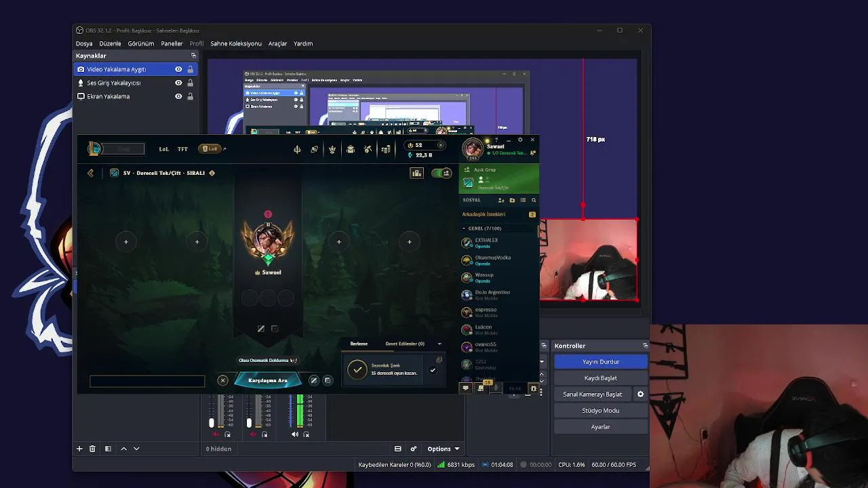Select friend OkunmuşVodka
Image resolution: width=868 pixels, height=488 pixels.
[499, 260]
